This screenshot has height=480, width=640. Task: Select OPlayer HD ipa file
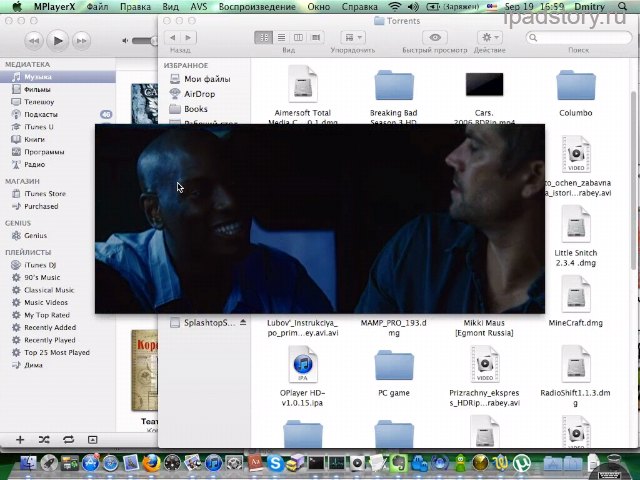[x=302, y=364]
